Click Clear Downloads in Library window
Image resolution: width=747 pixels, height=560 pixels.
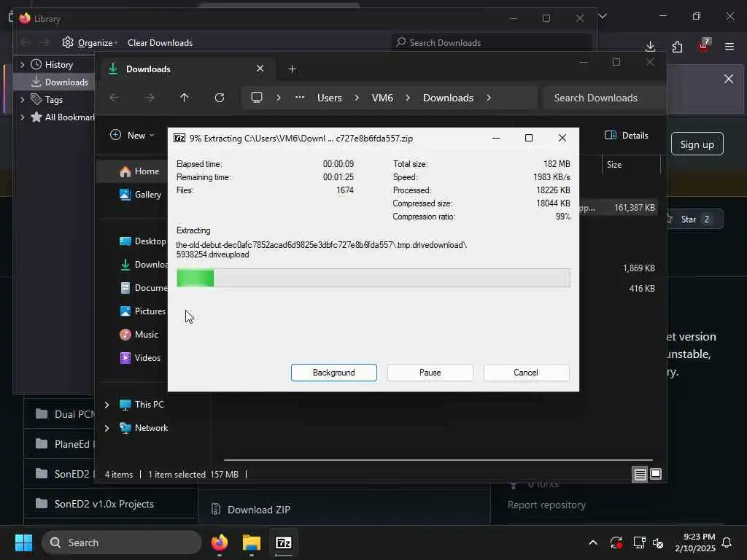tap(160, 43)
